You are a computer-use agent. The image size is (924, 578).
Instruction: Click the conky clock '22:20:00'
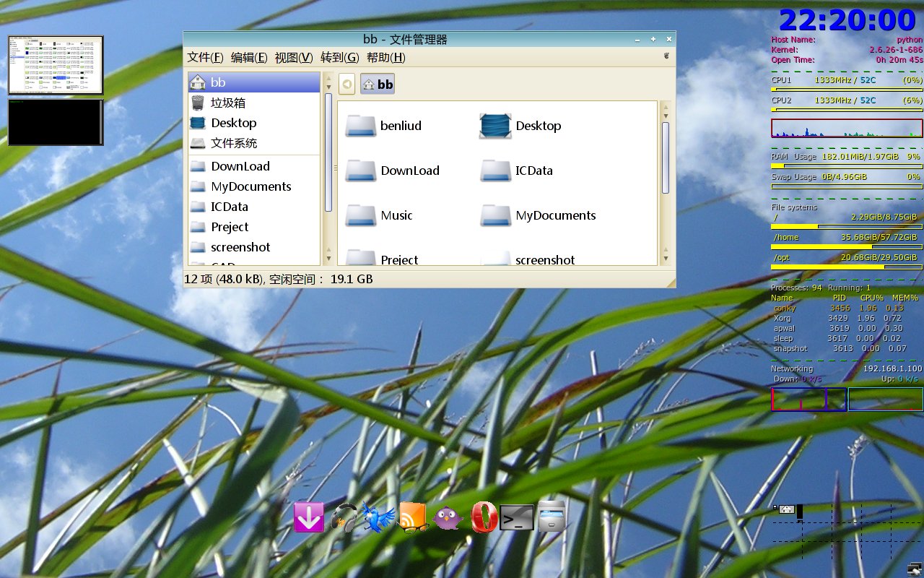tap(847, 20)
